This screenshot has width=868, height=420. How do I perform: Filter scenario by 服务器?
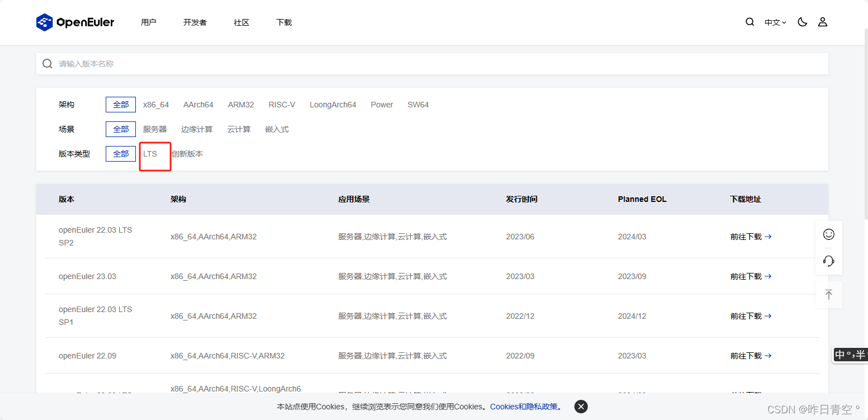coord(155,129)
